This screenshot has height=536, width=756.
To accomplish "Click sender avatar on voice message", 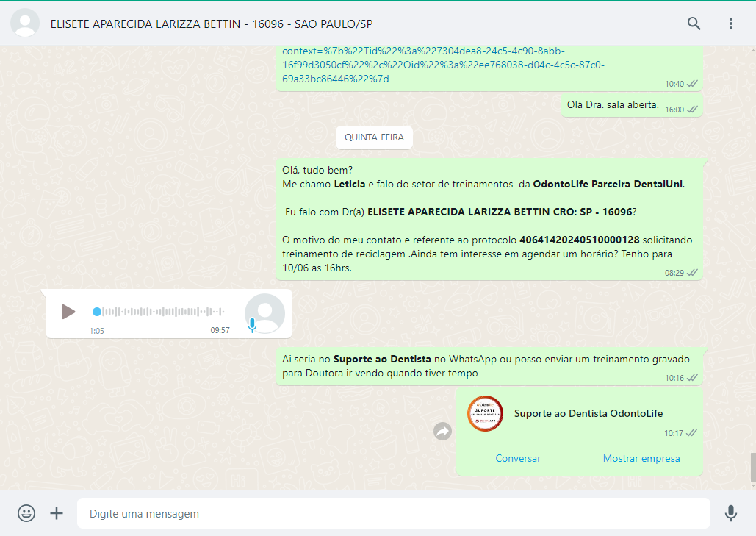I will tap(264, 313).
